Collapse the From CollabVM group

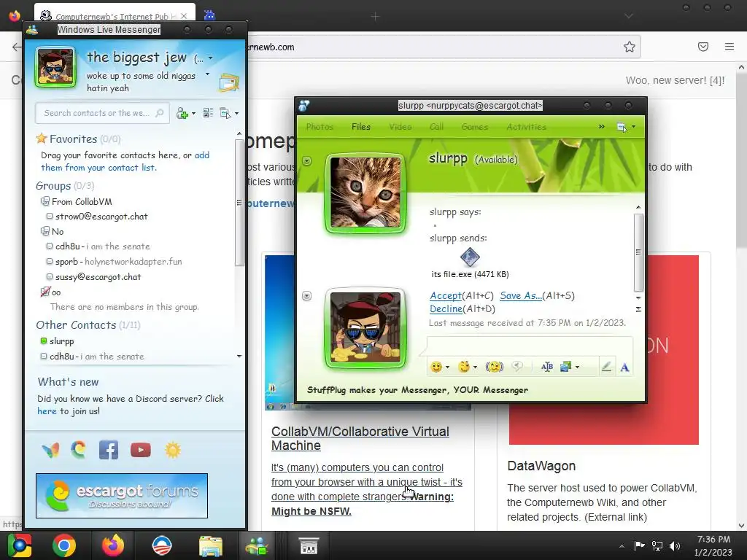point(44,201)
